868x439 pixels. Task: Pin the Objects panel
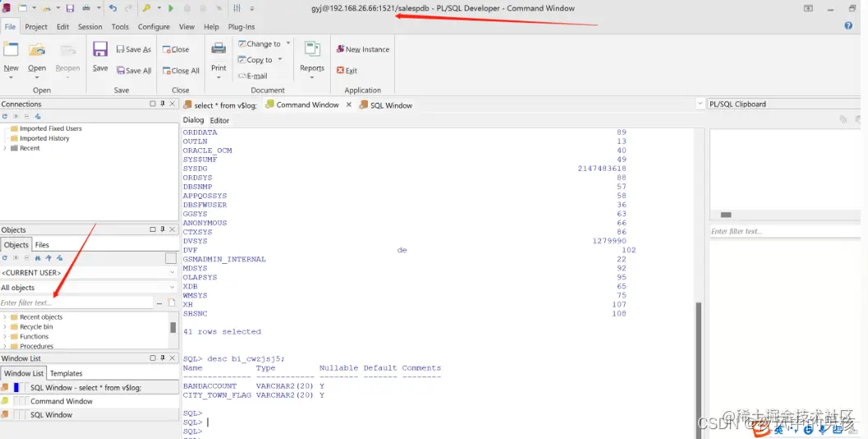pyautogui.click(x=163, y=229)
